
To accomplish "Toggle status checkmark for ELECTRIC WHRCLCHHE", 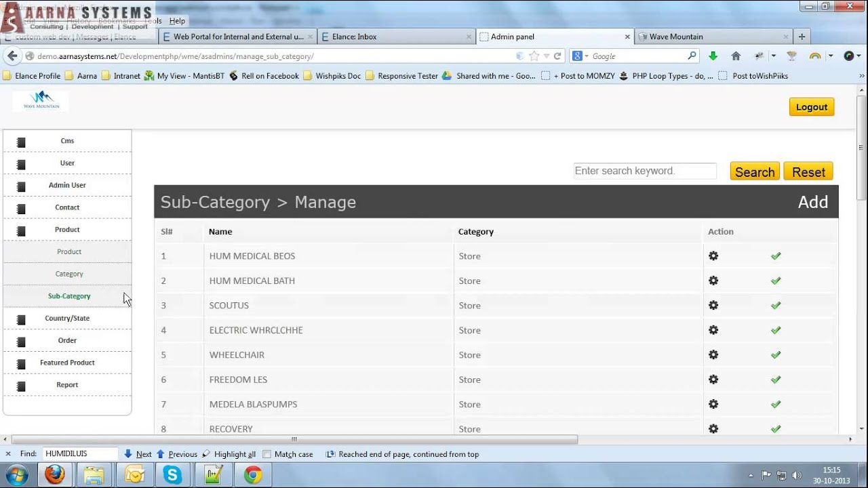I will tap(776, 330).
